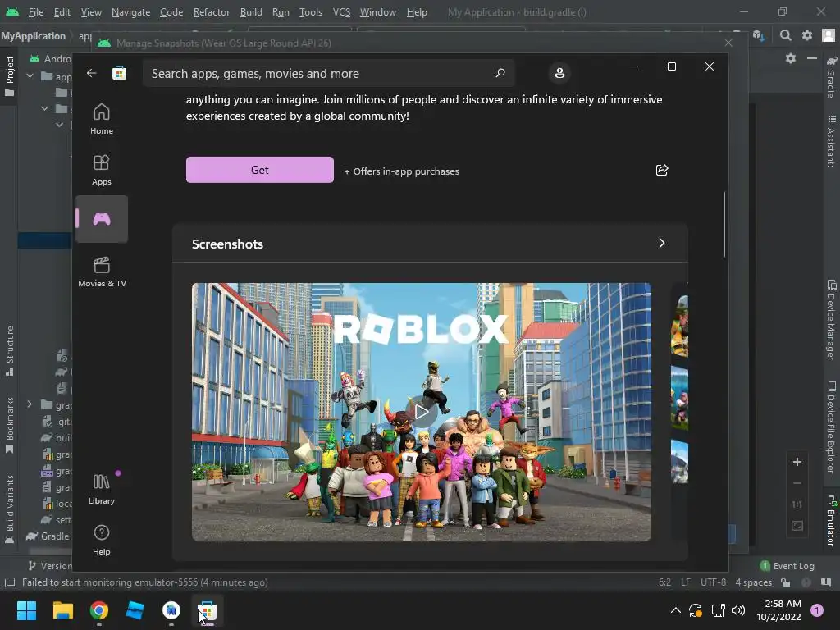840x630 pixels.
Task: Click the LF line separator indicator
Action: (x=686, y=582)
